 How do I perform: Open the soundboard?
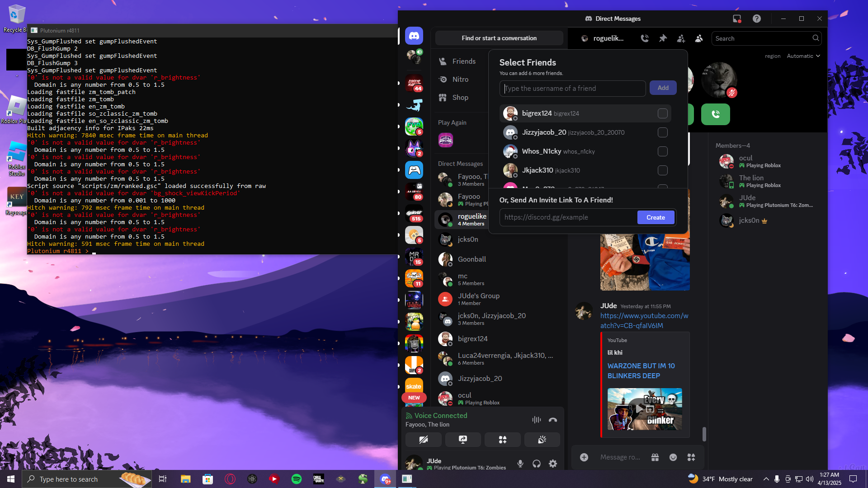click(x=542, y=440)
